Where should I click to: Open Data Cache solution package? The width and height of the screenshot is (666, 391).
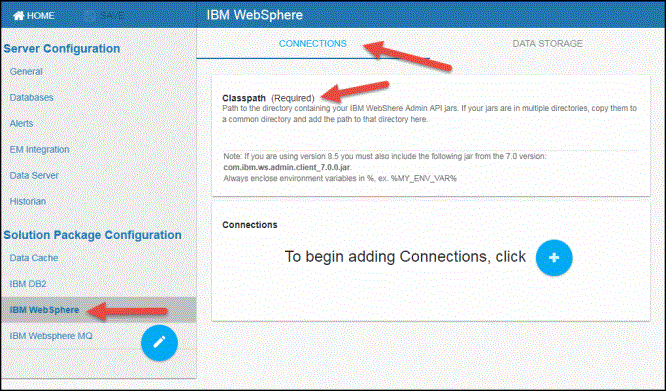[x=34, y=258]
